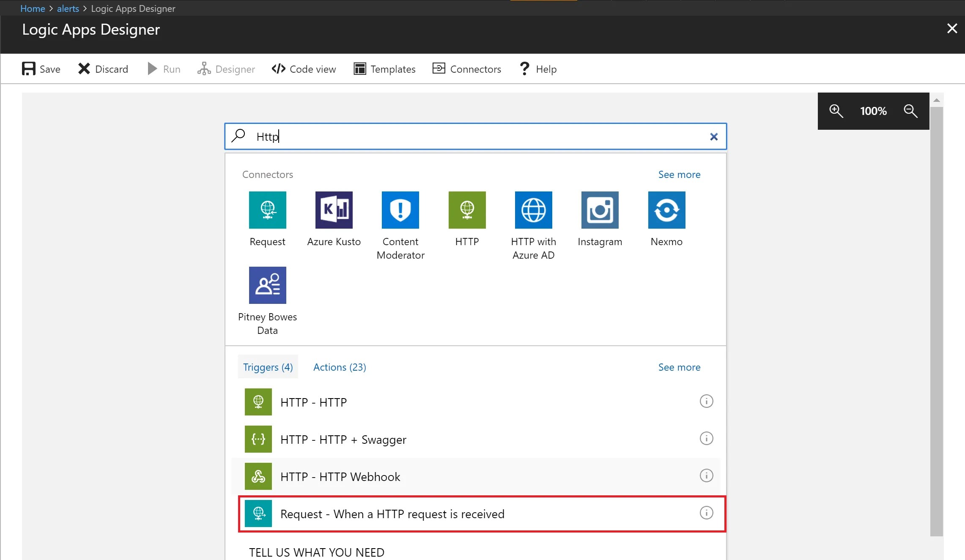The width and height of the screenshot is (965, 560).
Task: Click the Logic Apps Designer breadcrumb text
Action: tap(133, 8)
